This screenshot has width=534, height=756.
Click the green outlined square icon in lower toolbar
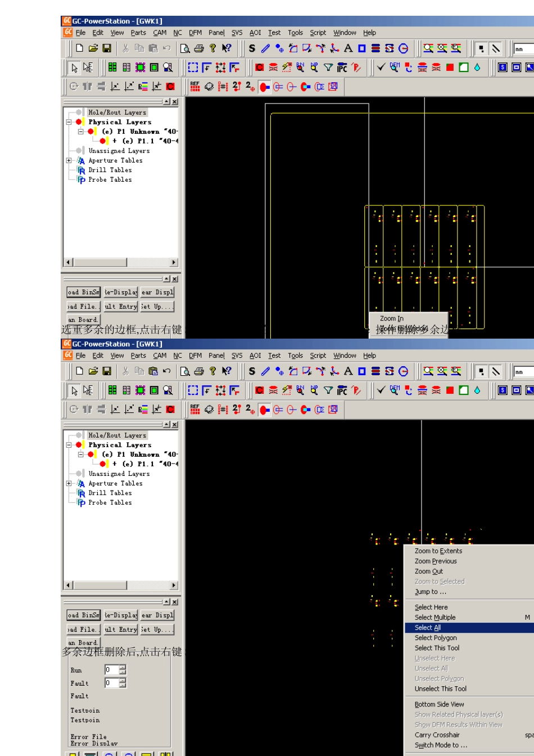464,390
